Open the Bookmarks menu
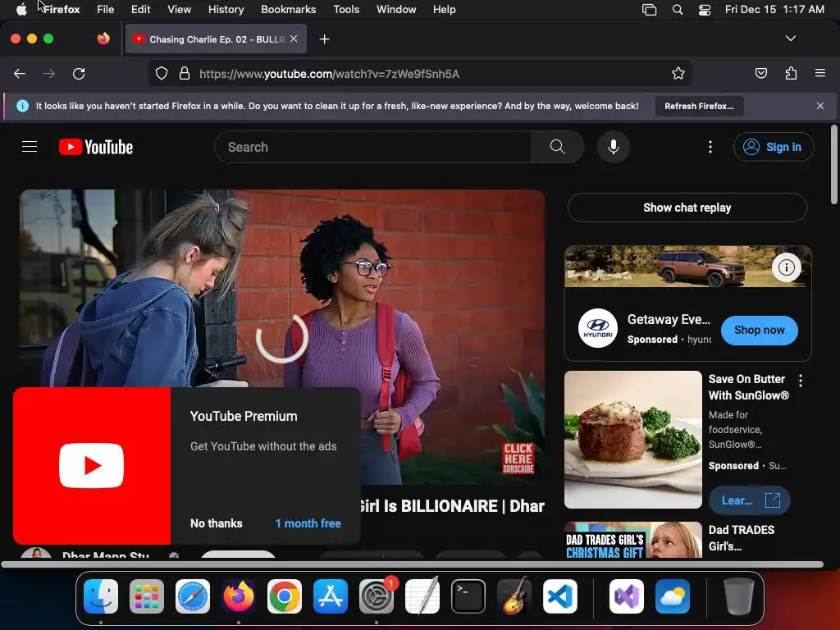The image size is (840, 630). pos(288,9)
